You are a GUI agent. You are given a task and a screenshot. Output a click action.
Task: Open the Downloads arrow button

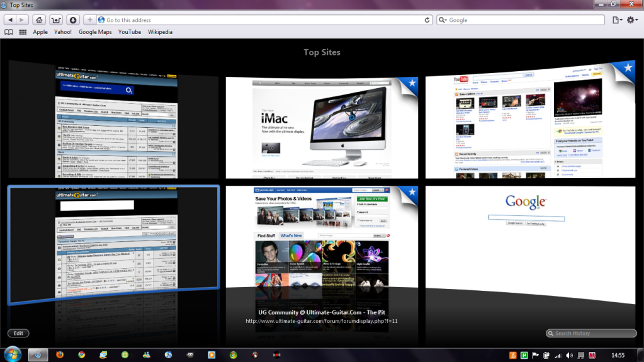click(x=72, y=20)
